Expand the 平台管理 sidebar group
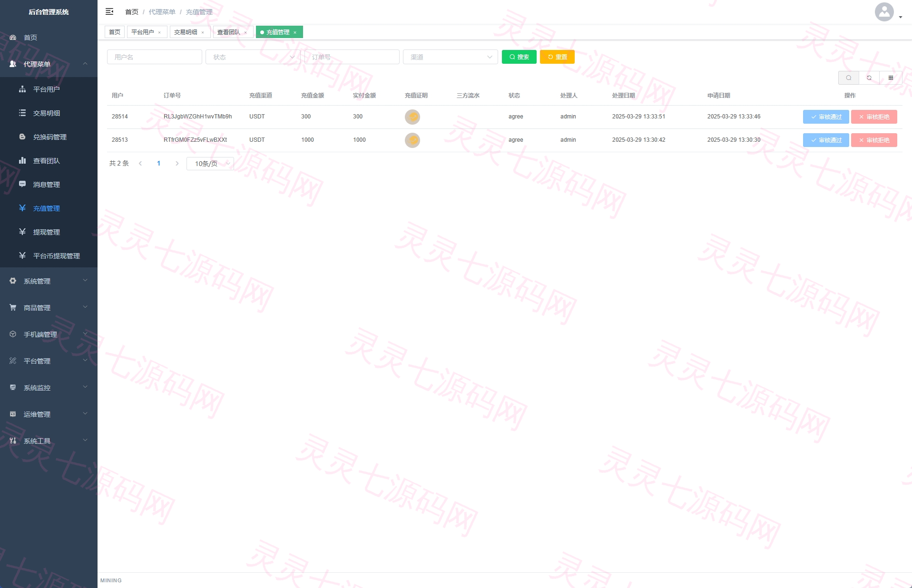 49,361
